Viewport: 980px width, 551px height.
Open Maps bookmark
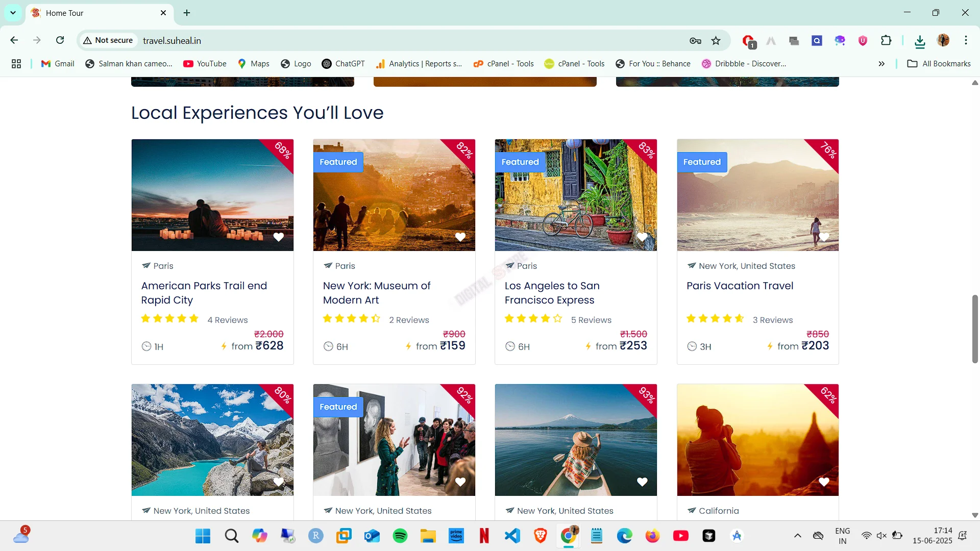click(x=254, y=64)
